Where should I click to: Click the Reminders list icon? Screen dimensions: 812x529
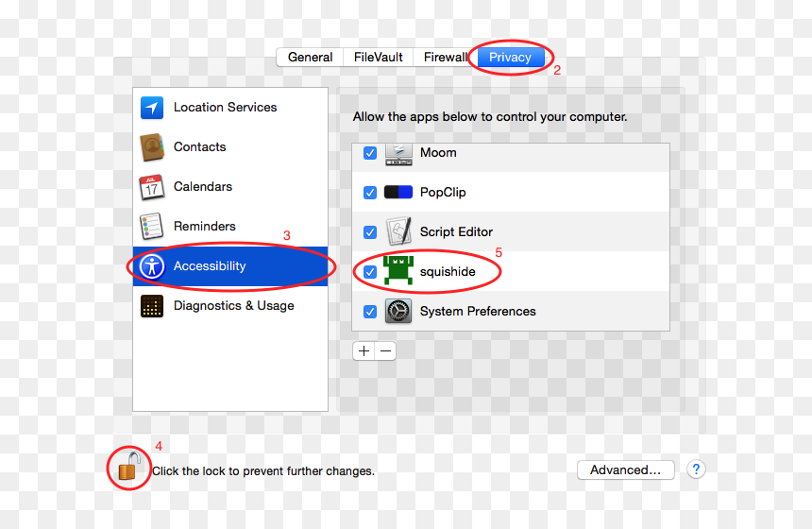tap(152, 227)
